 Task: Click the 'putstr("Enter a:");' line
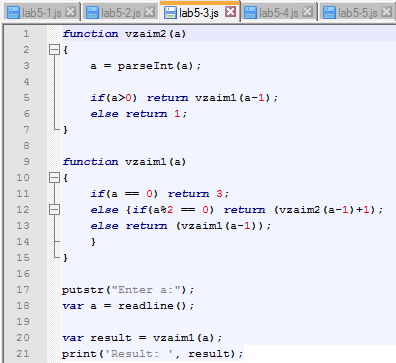point(128,290)
